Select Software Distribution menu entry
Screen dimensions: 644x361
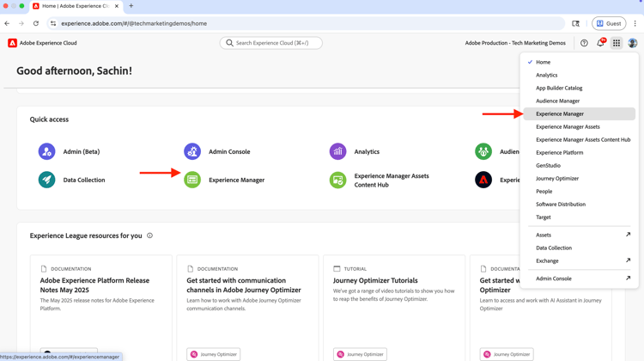579,205
